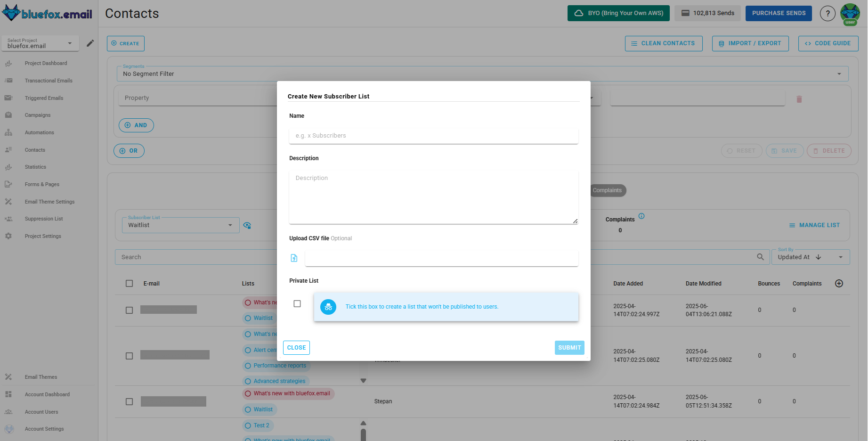This screenshot has height=441, width=868.
Task: Open the Statistics panel
Action: 35,167
